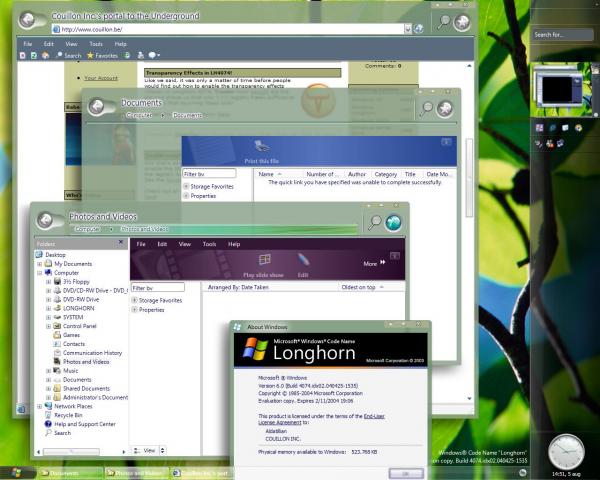Click round tray icon at taskbar right
600x480 pixels.
(522, 473)
